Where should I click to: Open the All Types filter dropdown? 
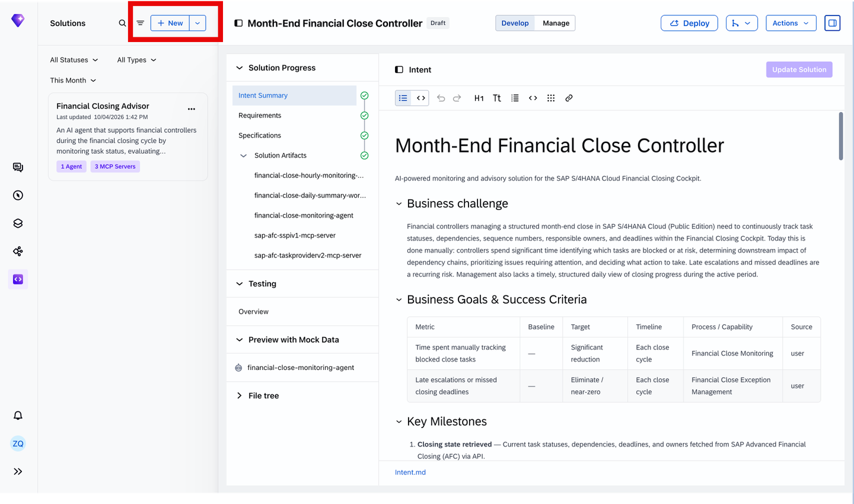tap(137, 60)
